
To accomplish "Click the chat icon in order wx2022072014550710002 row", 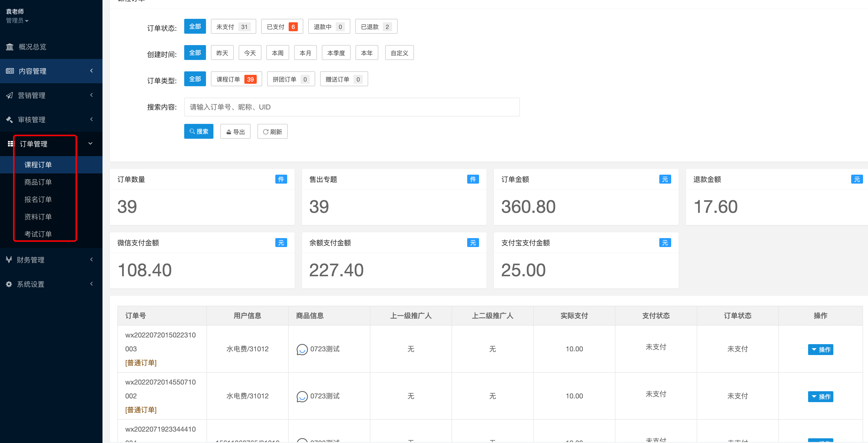I will [x=302, y=396].
